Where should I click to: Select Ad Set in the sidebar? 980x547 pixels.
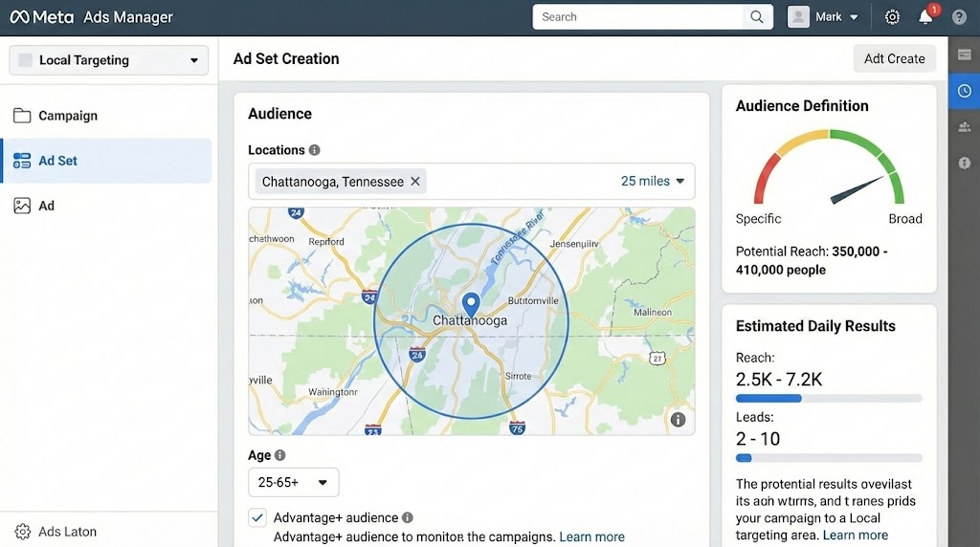coord(106,161)
